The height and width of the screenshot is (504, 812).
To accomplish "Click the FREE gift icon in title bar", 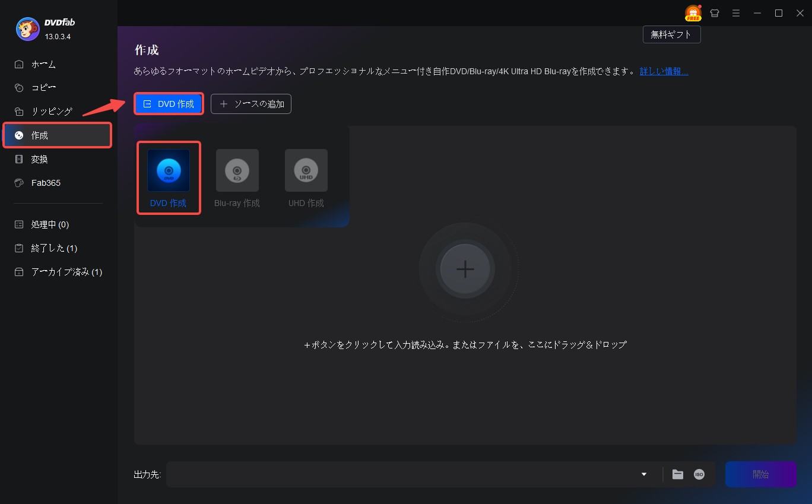I will click(693, 13).
